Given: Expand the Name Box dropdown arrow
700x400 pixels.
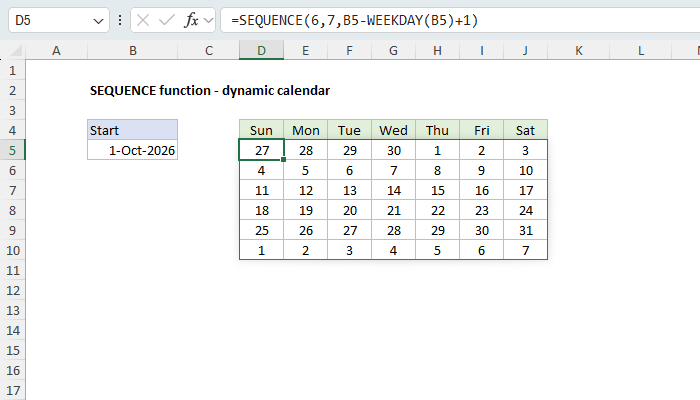Looking at the screenshot, I should (x=98, y=21).
